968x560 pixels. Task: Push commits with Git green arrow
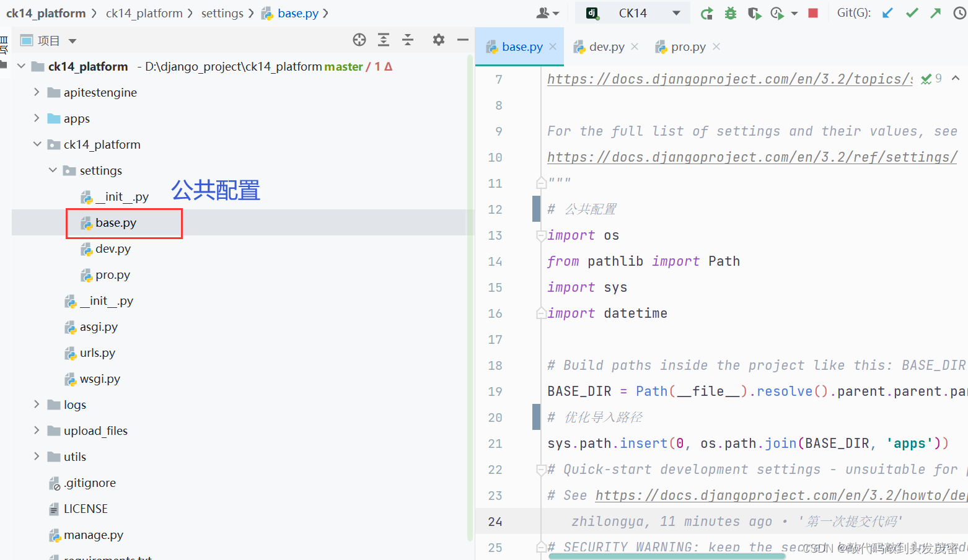(x=936, y=13)
